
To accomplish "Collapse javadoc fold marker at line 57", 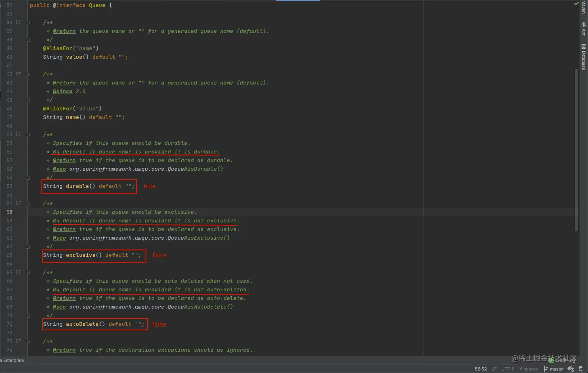I will (27, 204).
